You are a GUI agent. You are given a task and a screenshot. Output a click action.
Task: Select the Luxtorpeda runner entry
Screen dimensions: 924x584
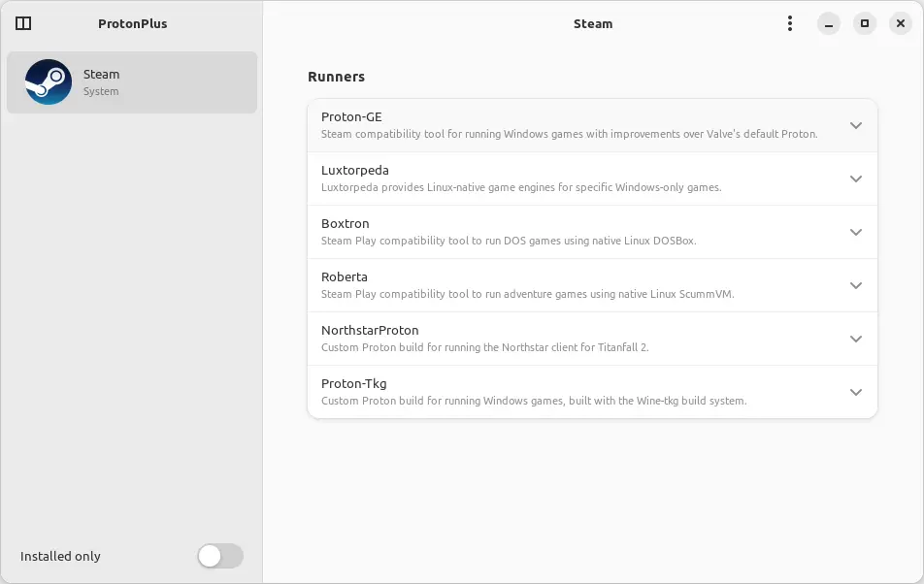[x=592, y=178]
